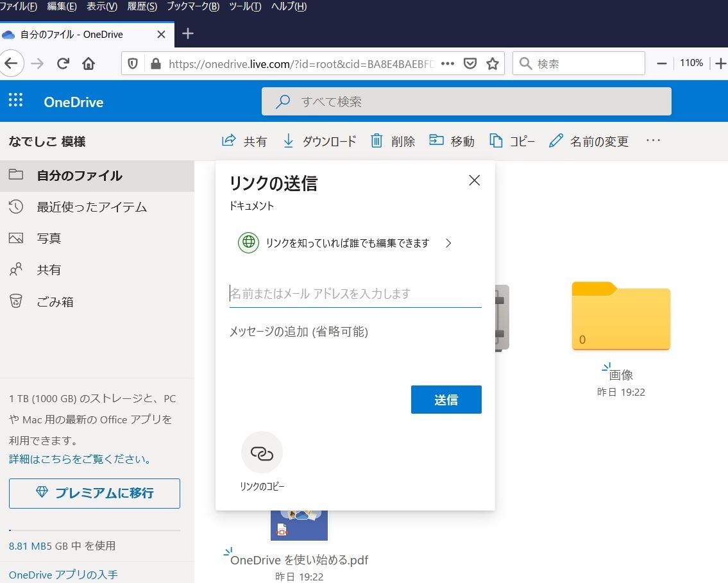Expand link permission settings (リンクを知っていれば誰でも編集できます)
Image resolution: width=728 pixels, height=583 pixels.
[346, 243]
